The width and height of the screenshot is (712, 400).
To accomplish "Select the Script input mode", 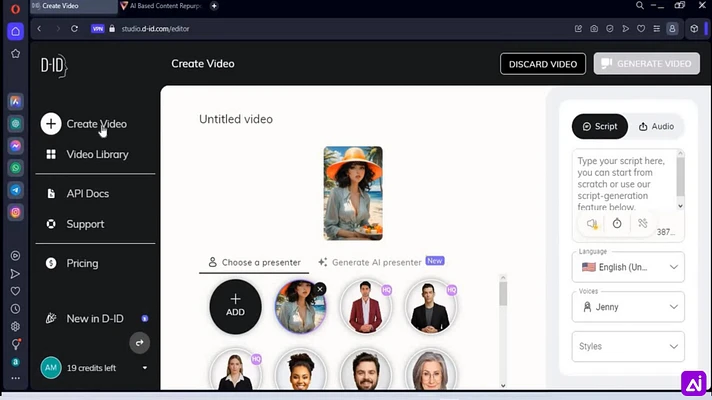I will pyautogui.click(x=600, y=127).
